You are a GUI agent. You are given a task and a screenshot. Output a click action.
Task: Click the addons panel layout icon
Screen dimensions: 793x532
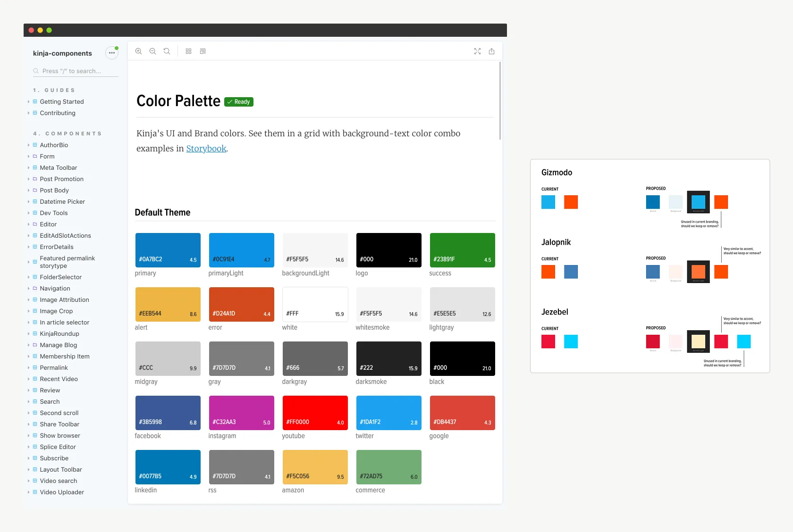pyautogui.click(x=202, y=51)
